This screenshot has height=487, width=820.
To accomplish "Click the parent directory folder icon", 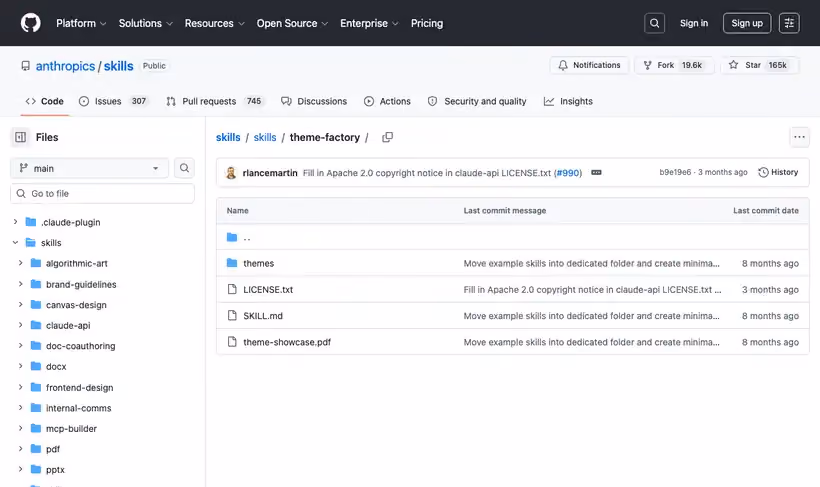I will 232,237.
